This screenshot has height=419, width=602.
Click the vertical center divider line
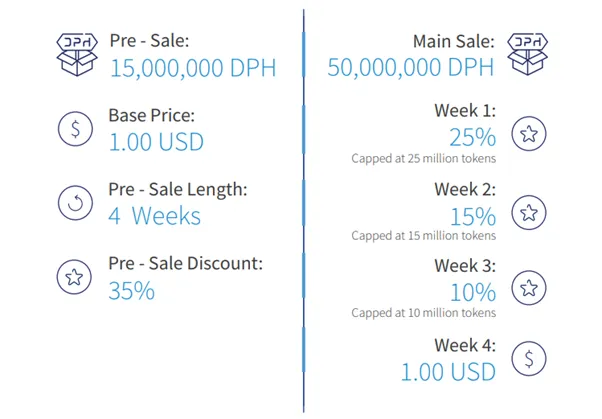pos(304,211)
